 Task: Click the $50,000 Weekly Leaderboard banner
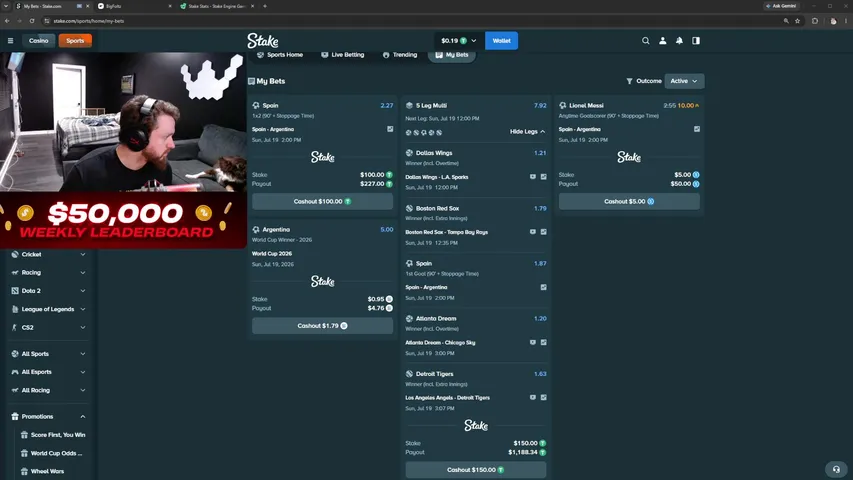coord(123,220)
